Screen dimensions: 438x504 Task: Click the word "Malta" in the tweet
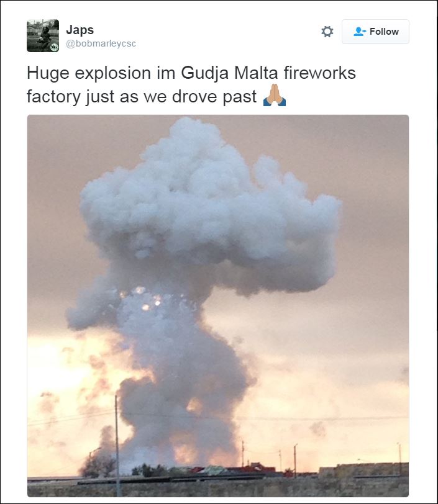[256, 73]
